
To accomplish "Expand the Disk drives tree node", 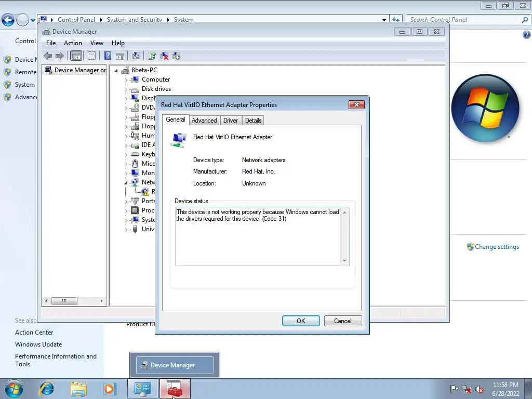I will coord(126,89).
